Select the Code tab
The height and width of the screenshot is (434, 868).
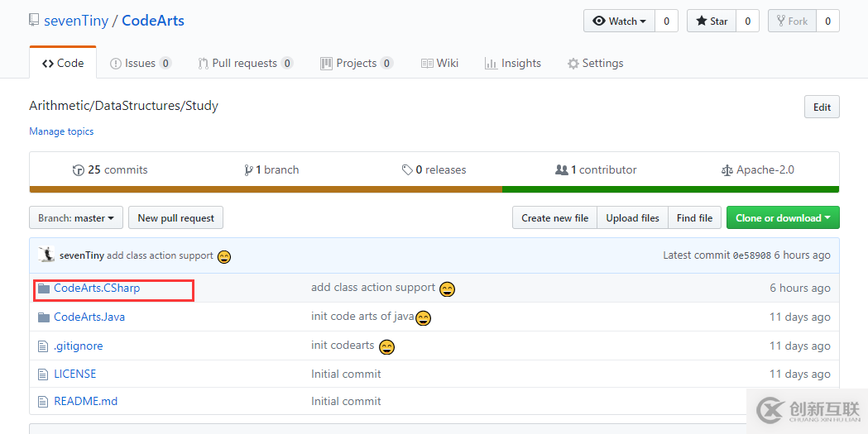[x=63, y=63]
